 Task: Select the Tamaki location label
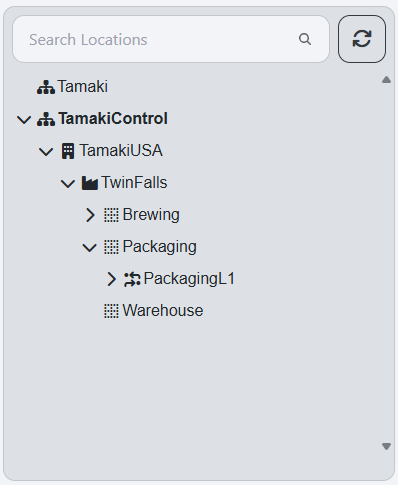pos(82,87)
